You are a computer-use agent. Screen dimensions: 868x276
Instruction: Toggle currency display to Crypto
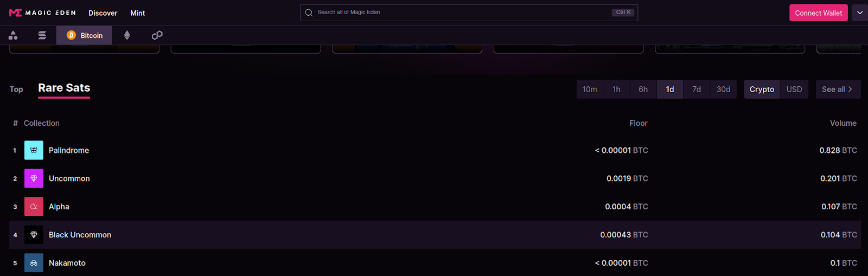click(x=762, y=89)
